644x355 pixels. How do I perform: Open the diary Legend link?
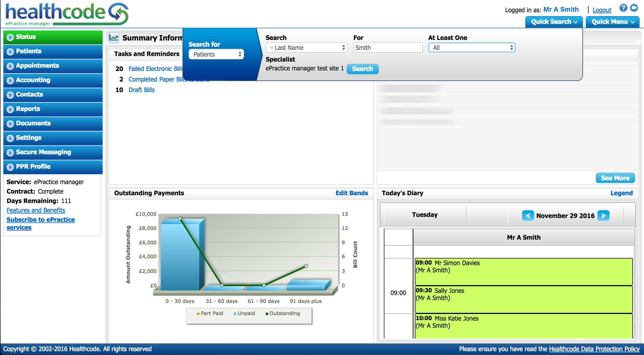click(x=622, y=193)
